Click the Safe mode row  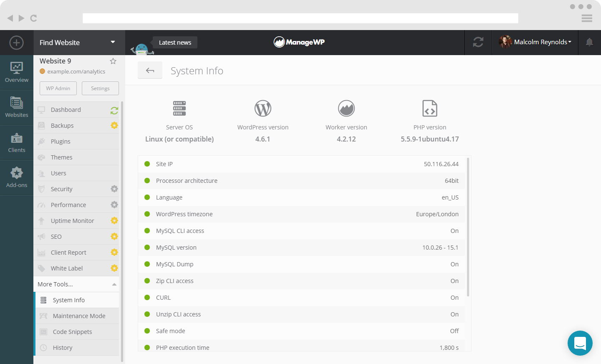coord(302,331)
